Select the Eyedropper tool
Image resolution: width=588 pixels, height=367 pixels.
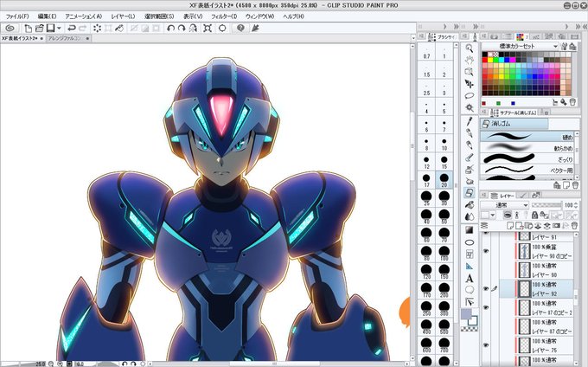470,121
